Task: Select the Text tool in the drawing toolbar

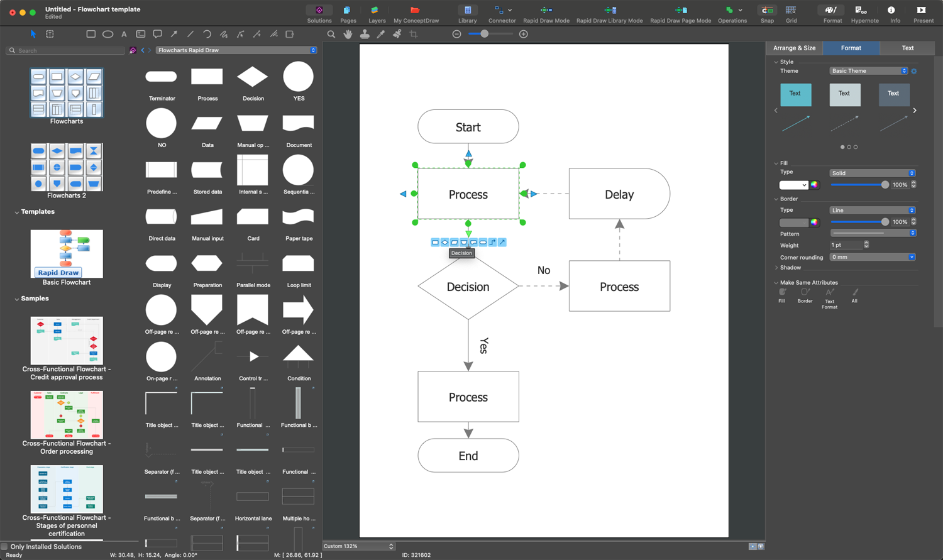Action: [x=124, y=34]
